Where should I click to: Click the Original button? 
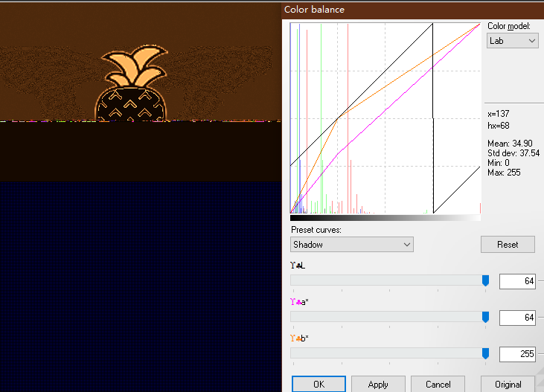click(508, 384)
